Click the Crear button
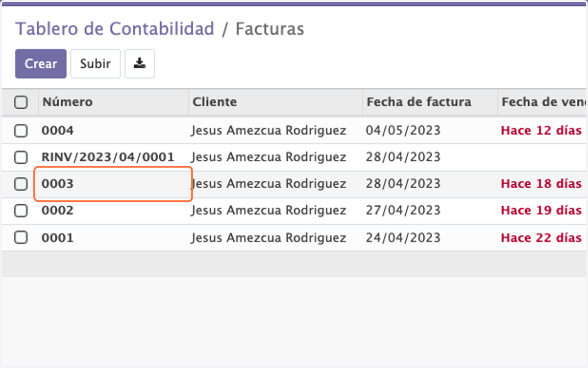This screenshot has width=588, height=368. click(41, 64)
